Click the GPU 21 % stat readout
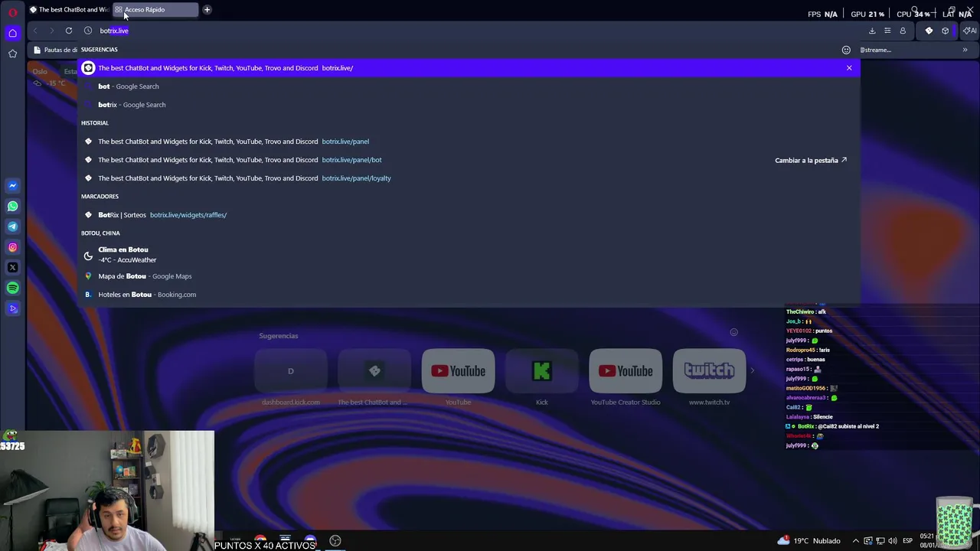The width and height of the screenshot is (980, 551). click(867, 14)
